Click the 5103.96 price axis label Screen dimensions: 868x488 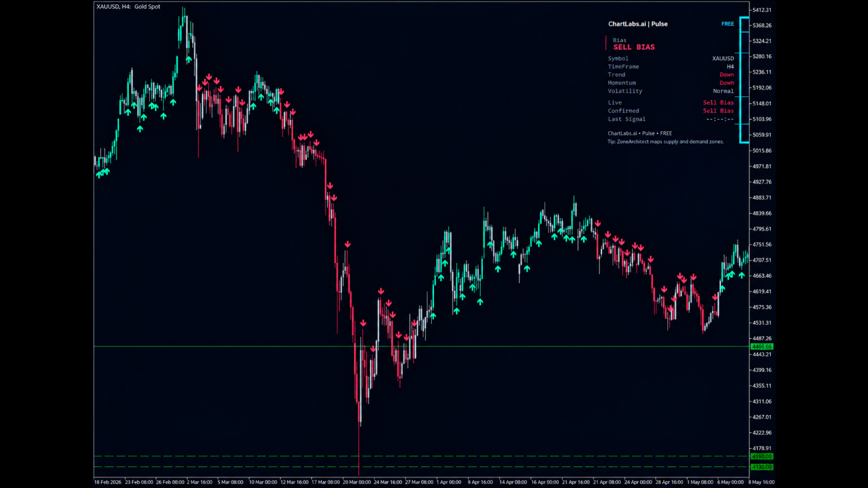(x=762, y=119)
